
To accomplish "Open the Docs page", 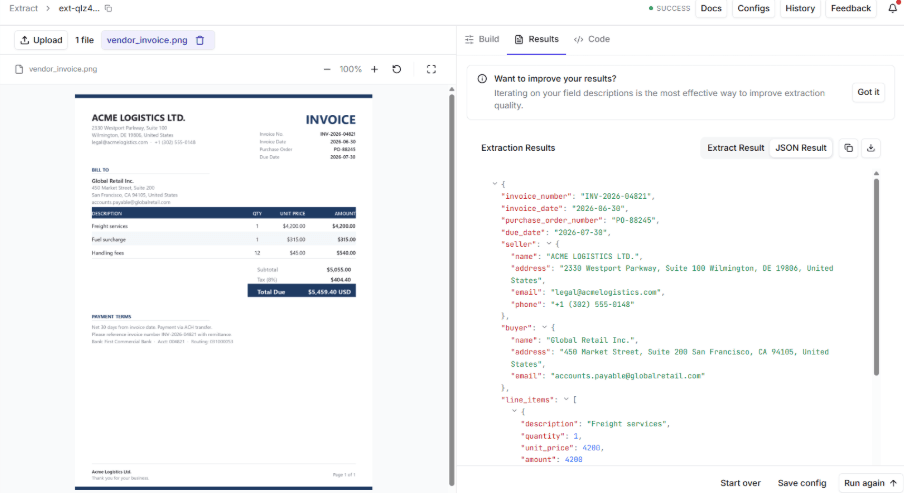I will point(711,9).
